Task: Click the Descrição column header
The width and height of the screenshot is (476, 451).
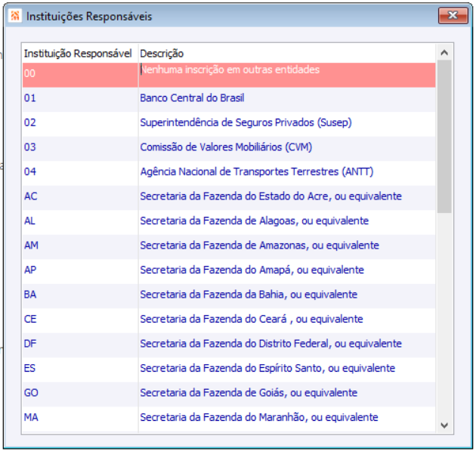Action: pyautogui.click(x=287, y=54)
